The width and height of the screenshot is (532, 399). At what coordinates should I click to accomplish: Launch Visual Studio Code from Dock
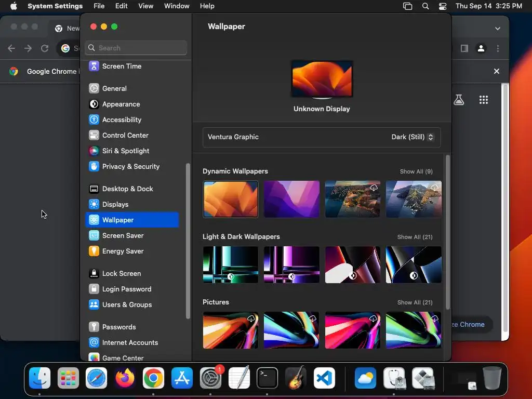pyautogui.click(x=324, y=378)
